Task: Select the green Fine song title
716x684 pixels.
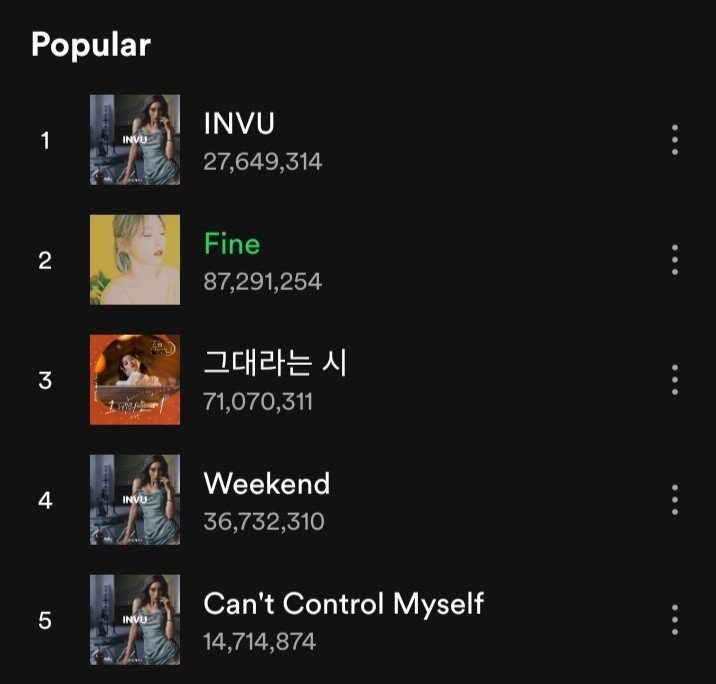Action: pyautogui.click(x=232, y=244)
